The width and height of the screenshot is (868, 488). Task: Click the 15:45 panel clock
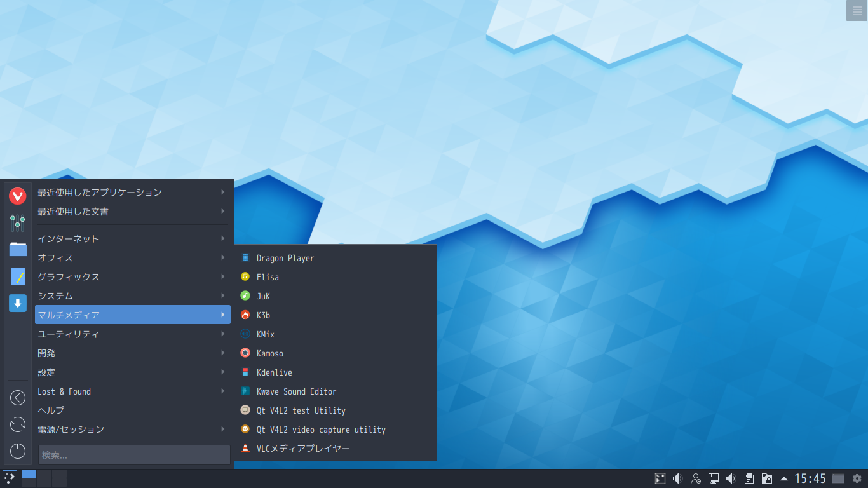click(x=810, y=478)
